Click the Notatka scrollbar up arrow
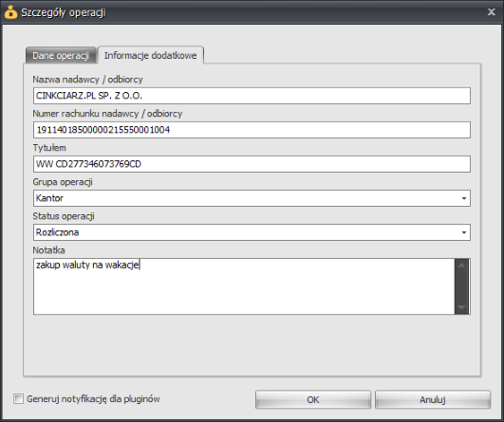The width and height of the screenshot is (504, 422). tap(461, 265)
